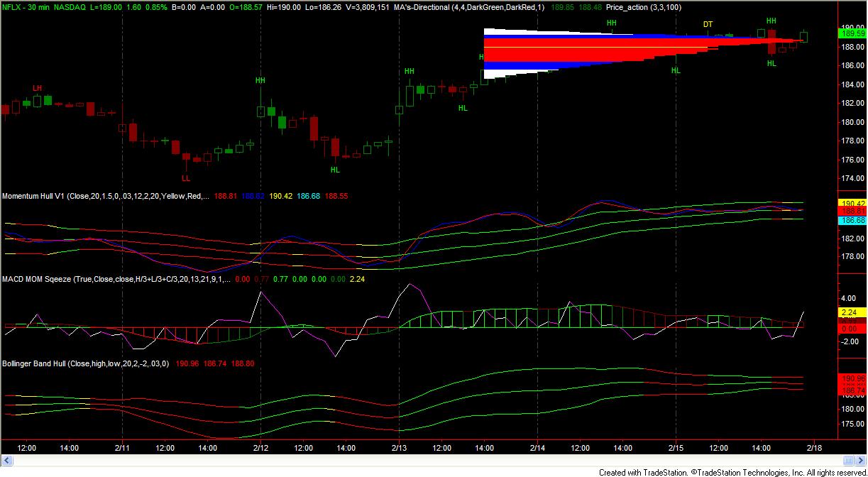Click the 184.00 price axis level
The width and height of the screenshot is (868, 477).
[852, 84]
